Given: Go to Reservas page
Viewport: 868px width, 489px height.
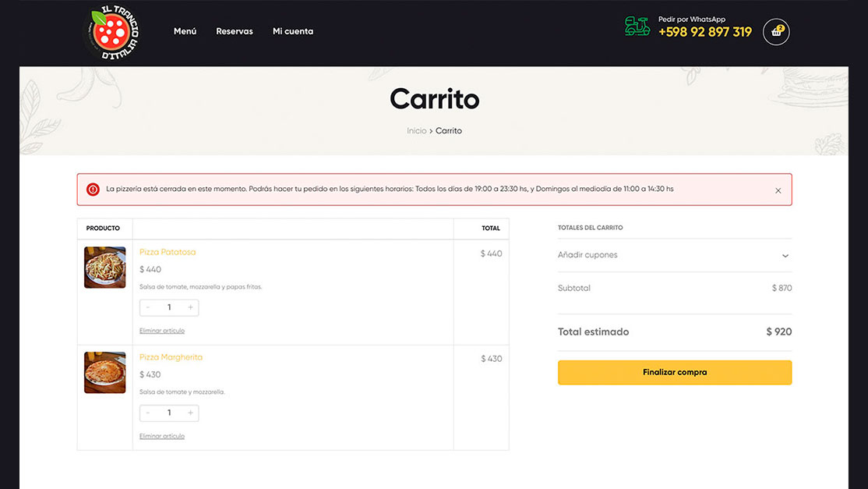Looking at the screenshot, I should [235, 31].
